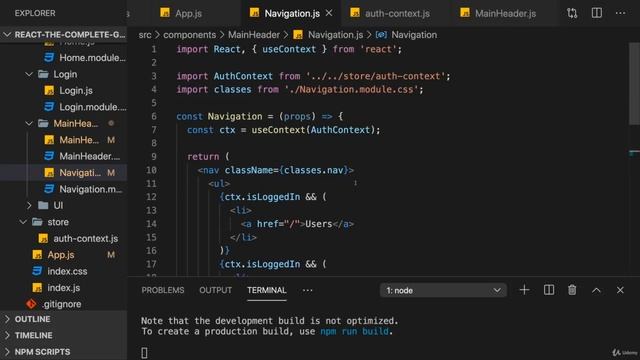The width and height of the screenshot is (640, 360).
Task: Open the PROBLEMS panel tab
Action: pos(163,290)
